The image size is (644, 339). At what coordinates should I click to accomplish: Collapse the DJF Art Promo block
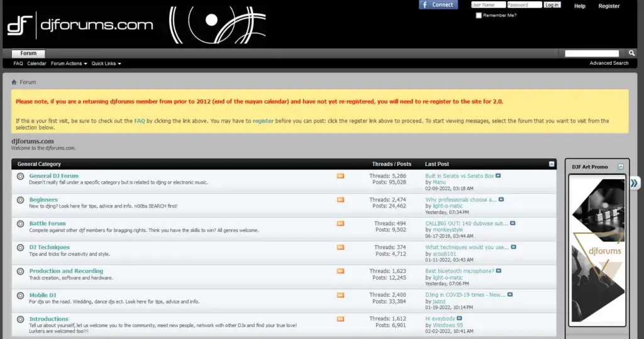tap(621, 167)
